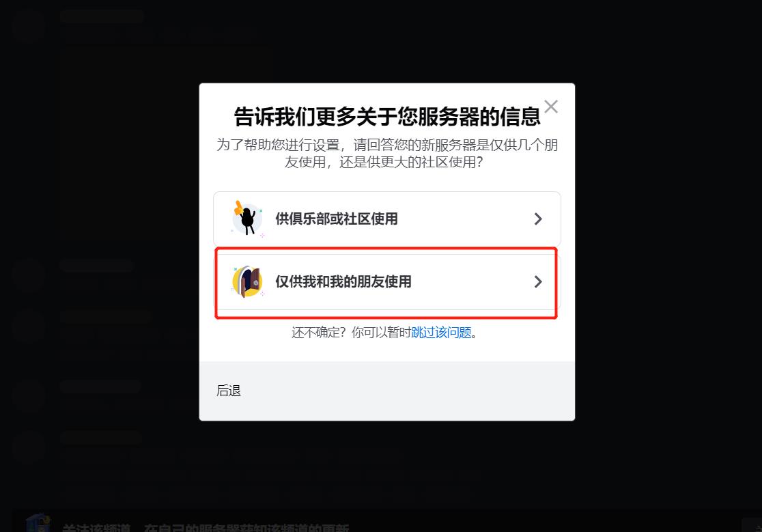This screenshot has width=762, height=532.
Task: Click the dimmed announcement icon beside 关注该频道
Action: [x=38, y=524]
